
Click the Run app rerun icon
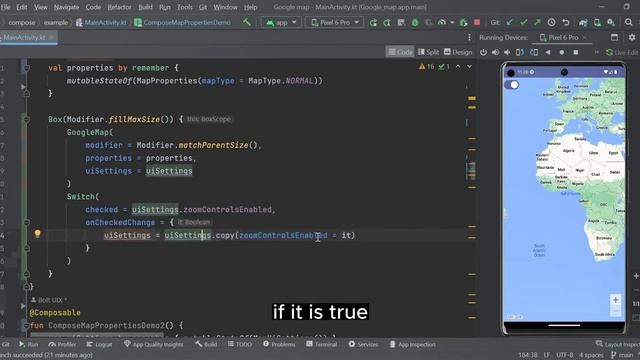pyautogui.click(x=373, y=22)
